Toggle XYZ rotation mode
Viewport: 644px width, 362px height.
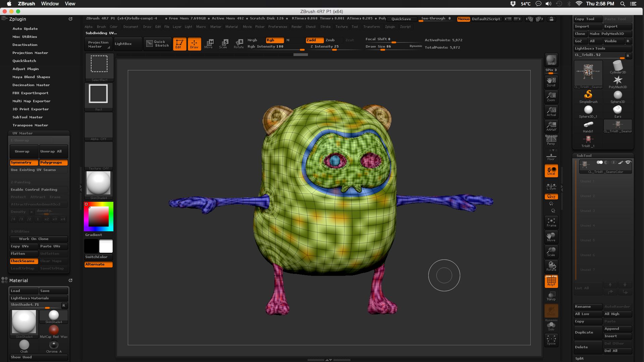551,197
